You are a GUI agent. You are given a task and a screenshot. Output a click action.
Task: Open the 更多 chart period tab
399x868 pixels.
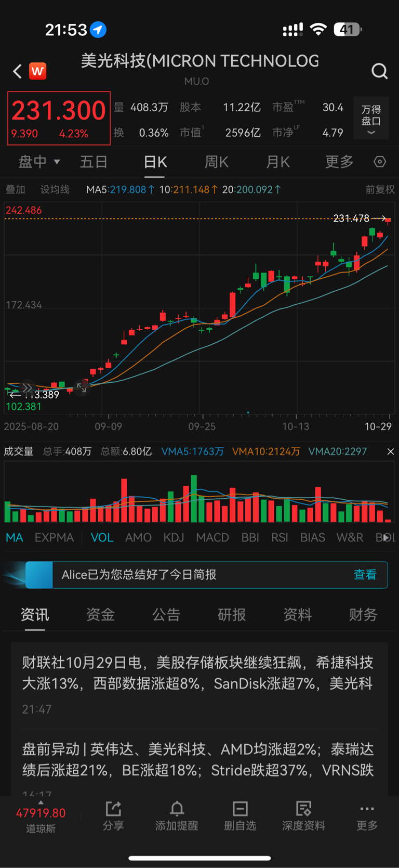339,162
